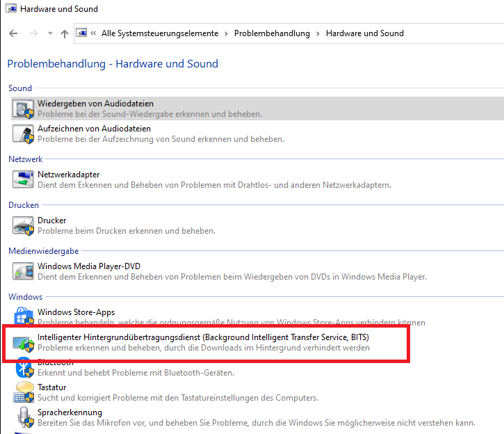Open the recent locations dropdown arrow
The width and height of the screenshot is (504, 434).
pyautogui.click(x=50, y=33)
